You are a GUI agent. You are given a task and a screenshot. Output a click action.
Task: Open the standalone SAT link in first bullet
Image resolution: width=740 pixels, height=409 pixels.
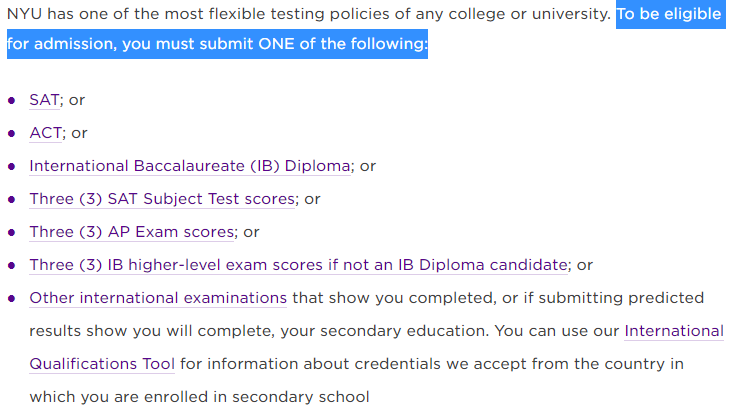(45, 100)
